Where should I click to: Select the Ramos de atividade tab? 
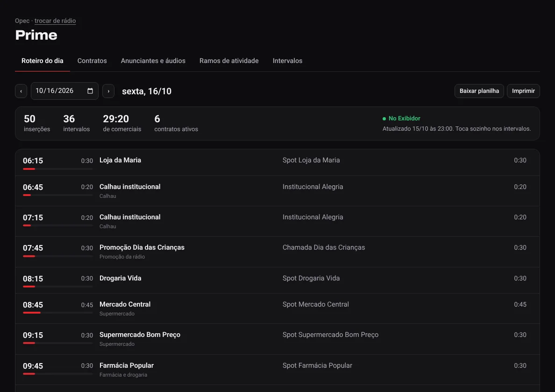[x=229, y=61]
